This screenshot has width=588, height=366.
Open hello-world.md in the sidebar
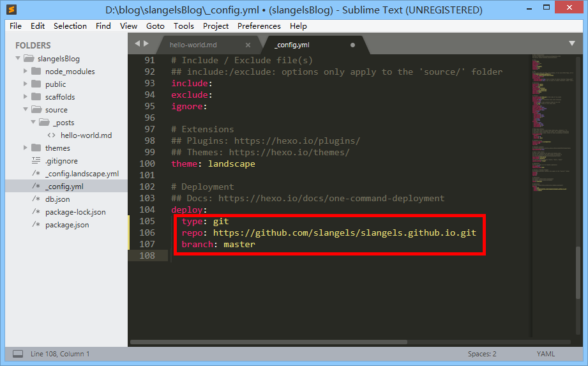coord(86,135)
